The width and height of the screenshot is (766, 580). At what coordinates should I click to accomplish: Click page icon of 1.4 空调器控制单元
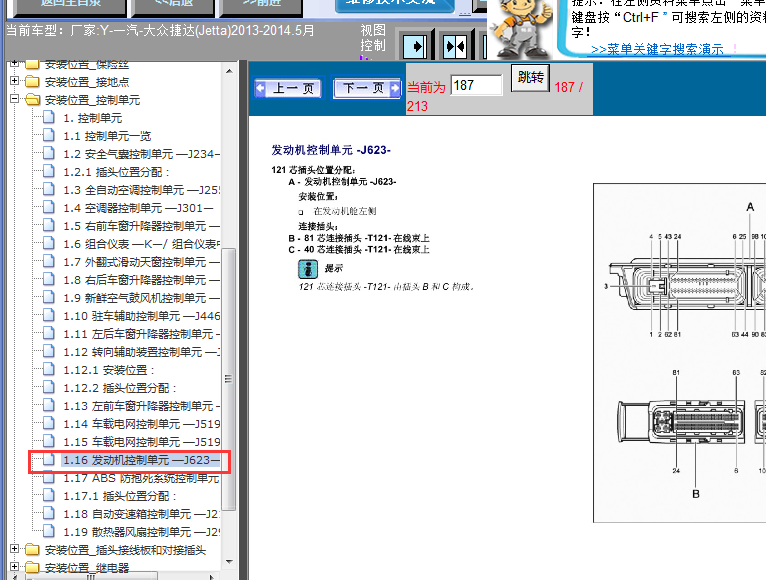tap(49, 208)
